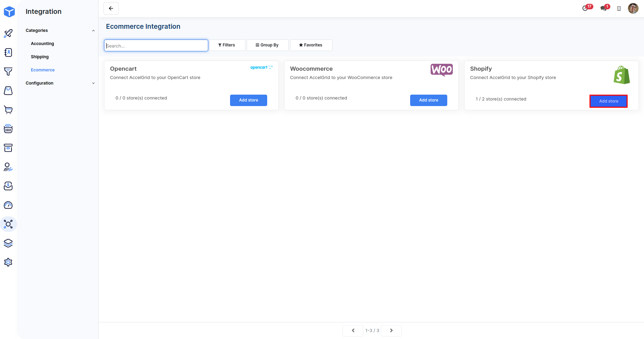Open the user profile avatar
This screenshot has width=644, height=339.
633,8
